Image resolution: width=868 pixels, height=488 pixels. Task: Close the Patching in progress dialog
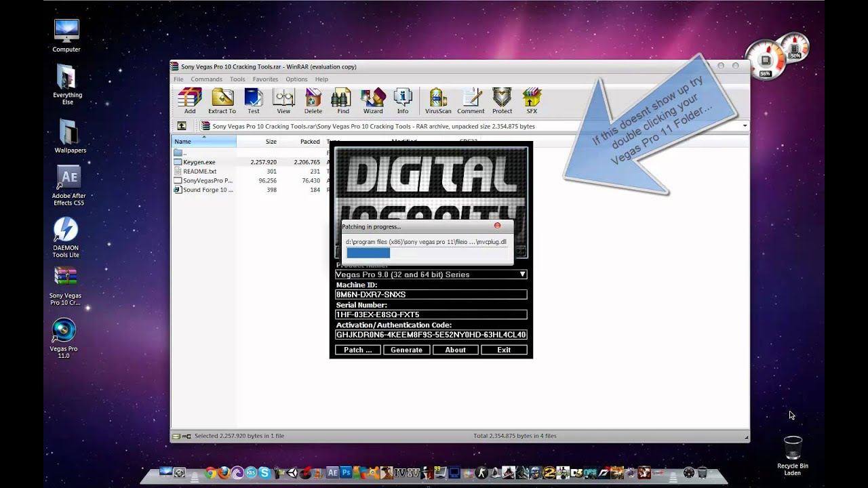click(497, 226)
